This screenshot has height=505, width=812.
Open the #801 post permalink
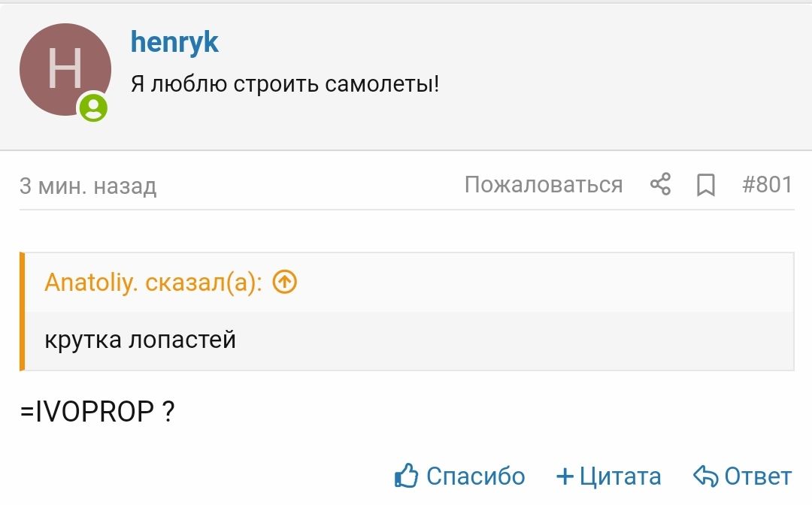point(767,184)
